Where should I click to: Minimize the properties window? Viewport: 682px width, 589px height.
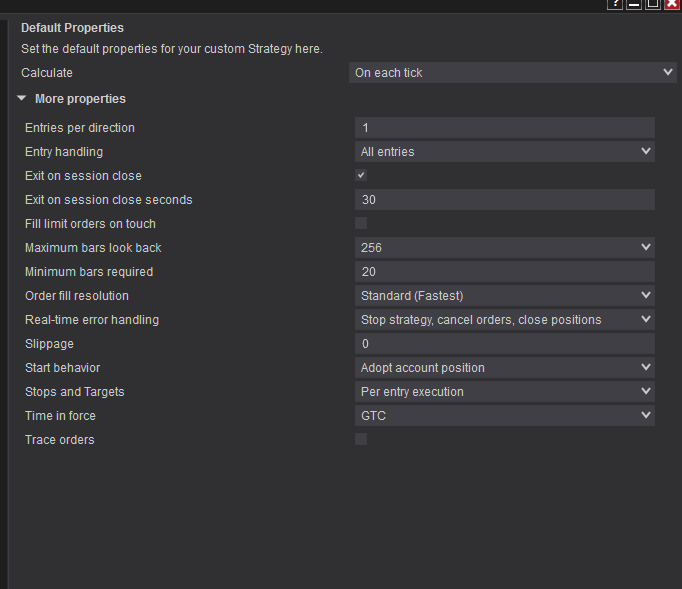click(634, 4)
